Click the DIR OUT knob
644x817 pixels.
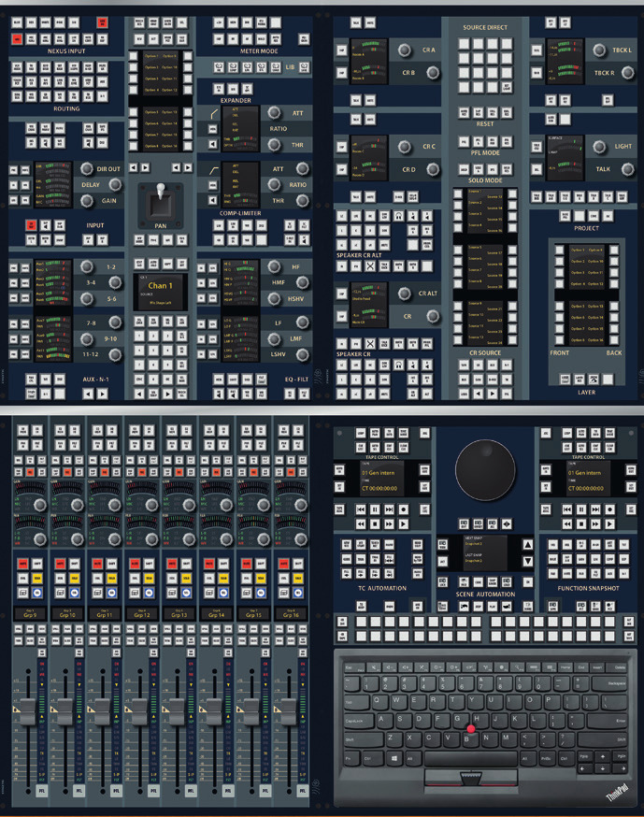(x=87, y=168)
